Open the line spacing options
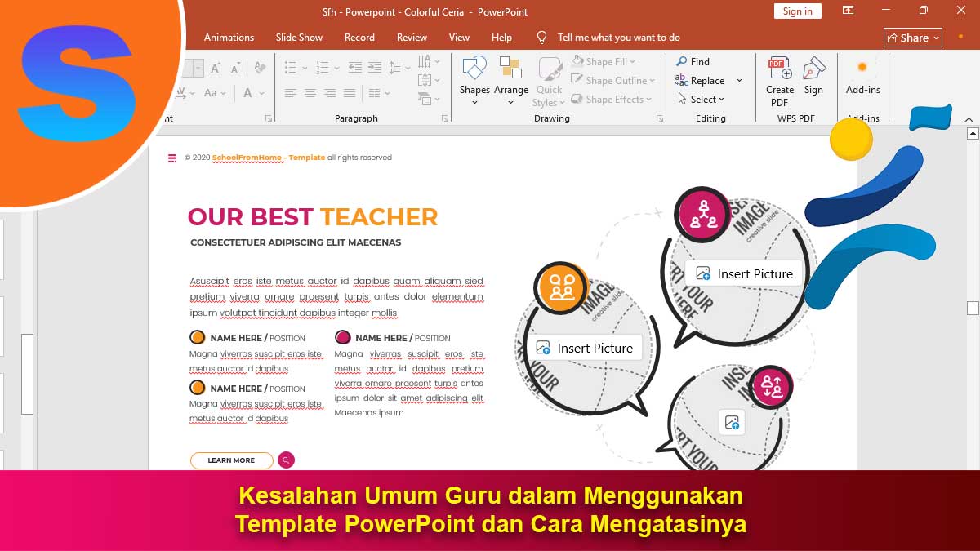 399,68
